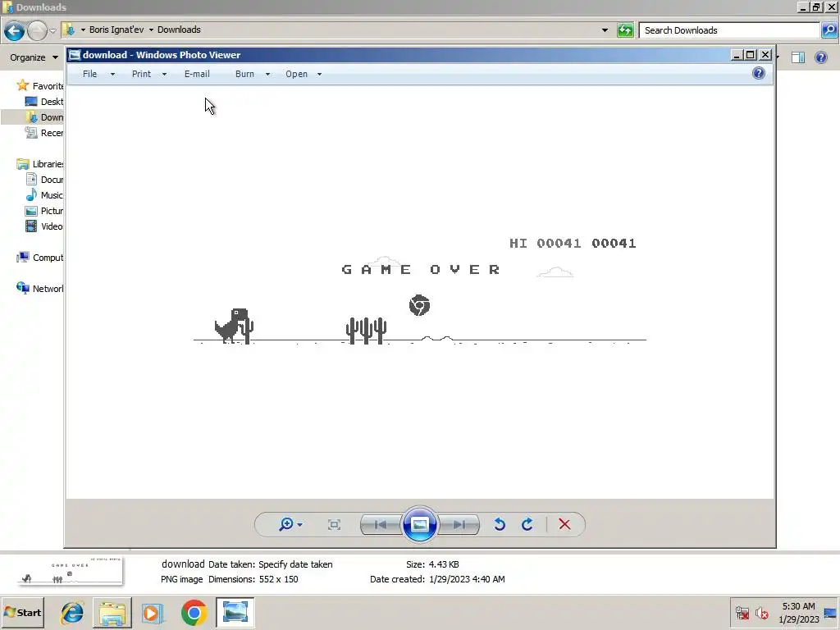
Task: Click the Show desktop tray icon
Action: [830, 613]
